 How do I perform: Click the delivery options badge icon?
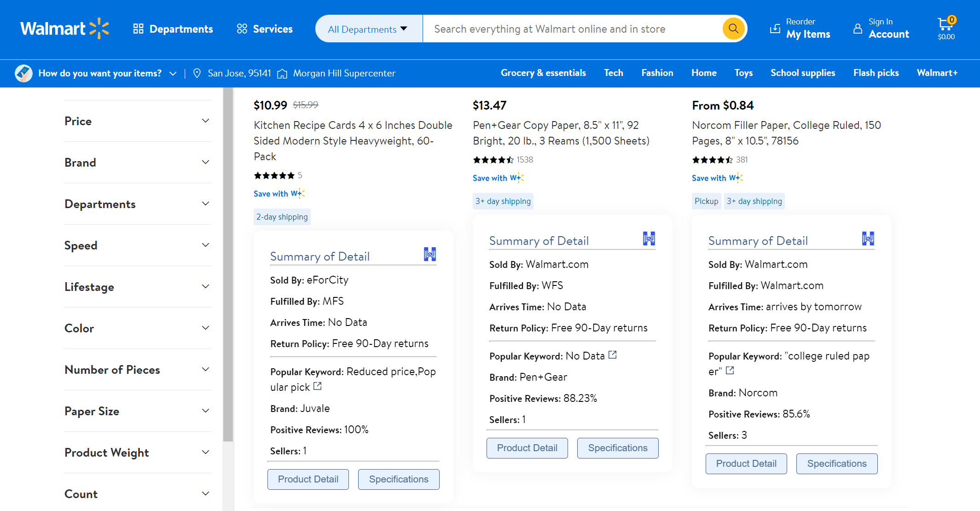(x=23, y=73)
